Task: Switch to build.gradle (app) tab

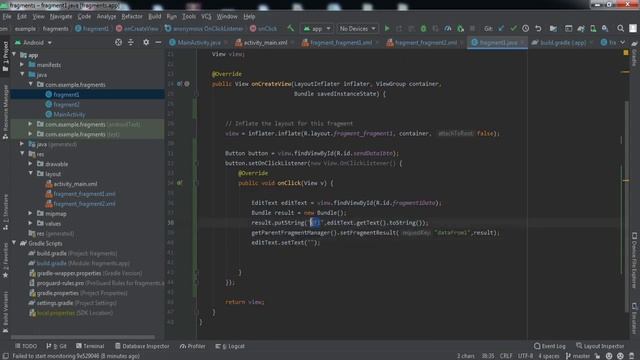Action: tap(562, 42)
